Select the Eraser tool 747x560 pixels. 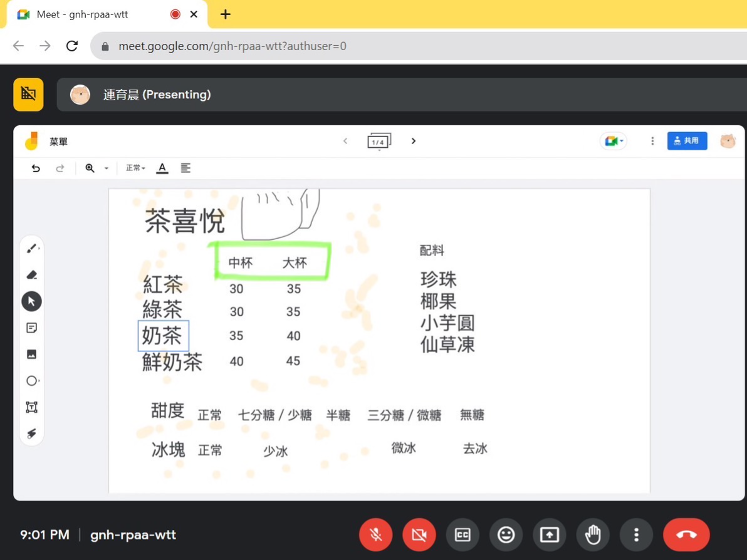32,275
